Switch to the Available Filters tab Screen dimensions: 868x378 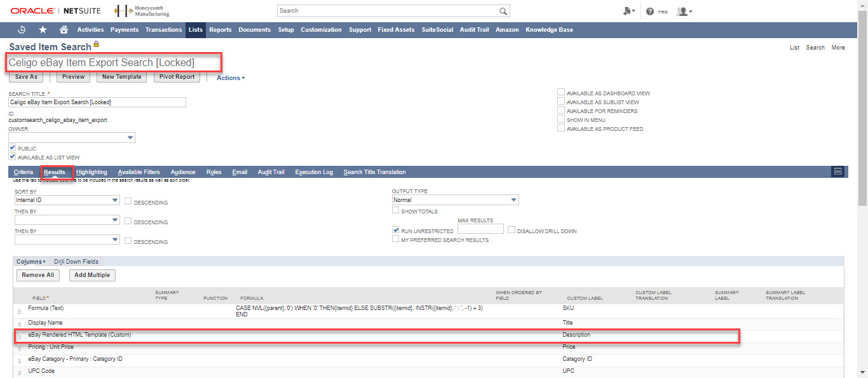pyautogui.click(x=139, y=172)
